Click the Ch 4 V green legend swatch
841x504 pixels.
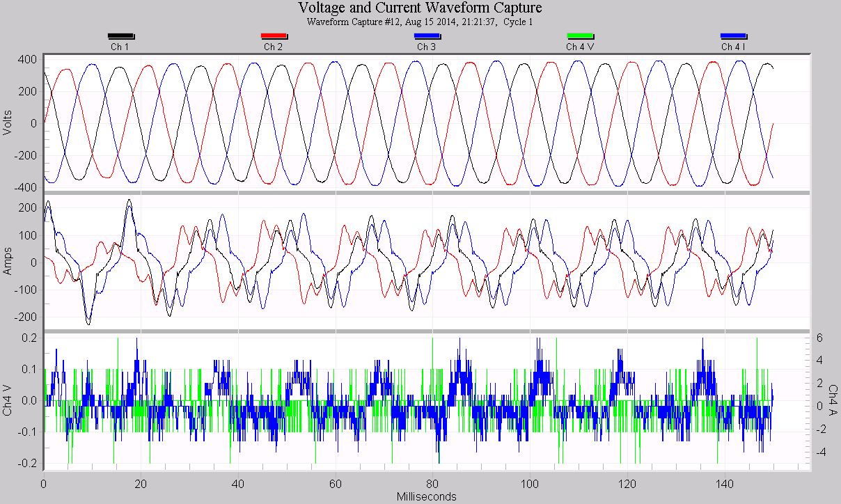click(579, 36)
